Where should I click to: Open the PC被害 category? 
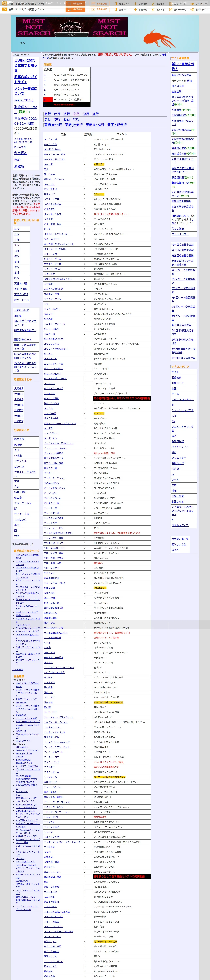(x=18, y=445)
